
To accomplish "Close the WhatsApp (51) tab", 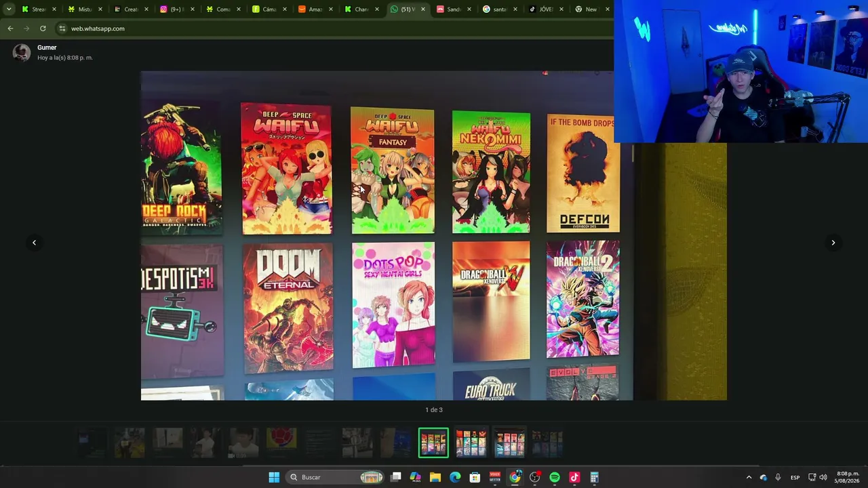I will click(x=423, y=9).
